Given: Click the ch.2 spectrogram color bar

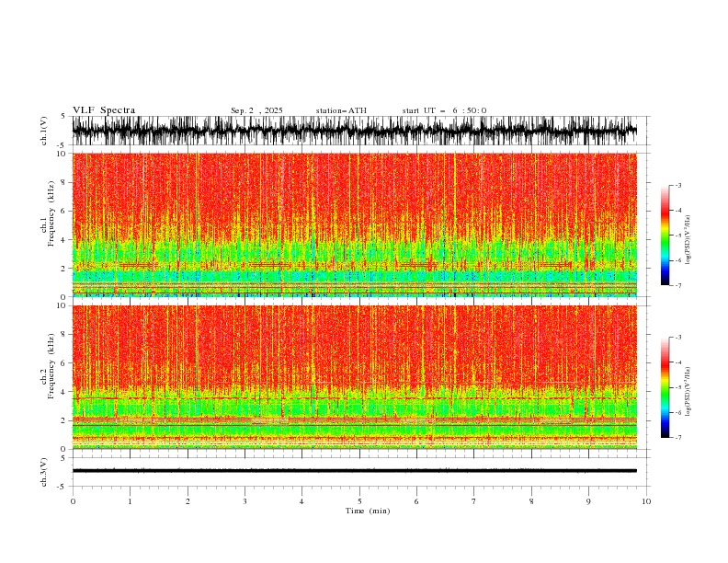Looking at the screenshot, I should [665, 387].
